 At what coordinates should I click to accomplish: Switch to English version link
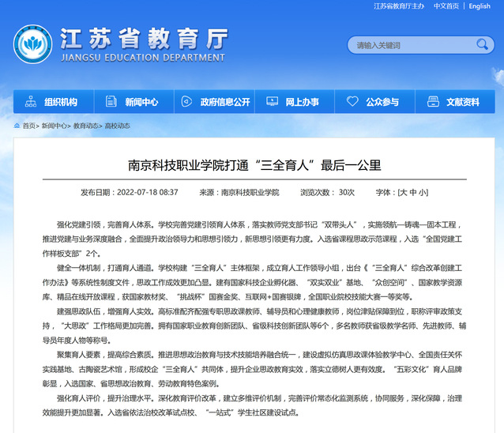tap(480, 6)
